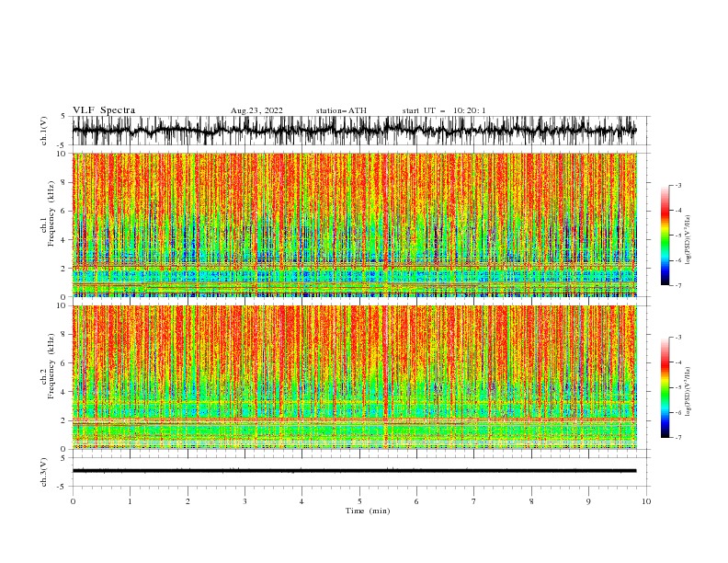The height and width of the screenshot is (563, 728).
Task: Click time-axis tick label "10" at bottom right
Action: 646,501
